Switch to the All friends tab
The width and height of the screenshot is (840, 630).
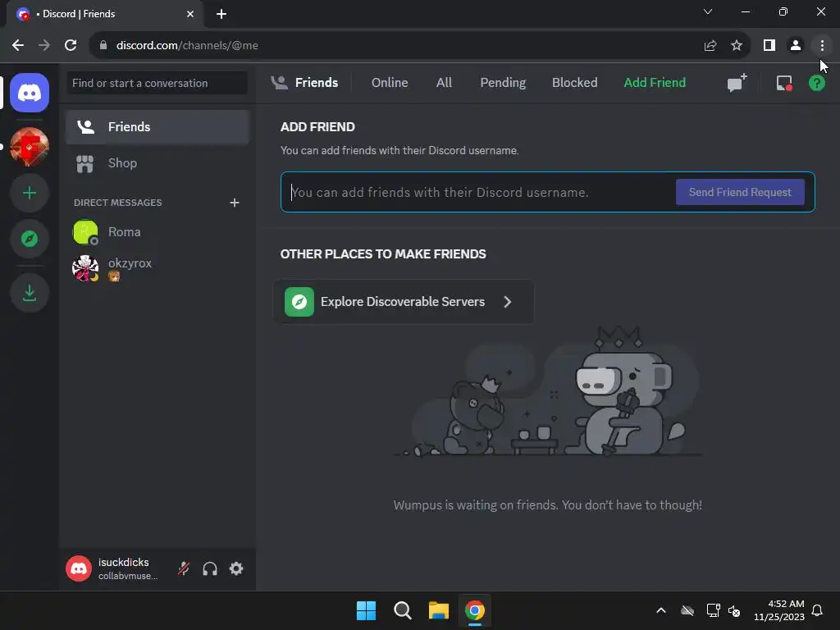click(444, 83)
